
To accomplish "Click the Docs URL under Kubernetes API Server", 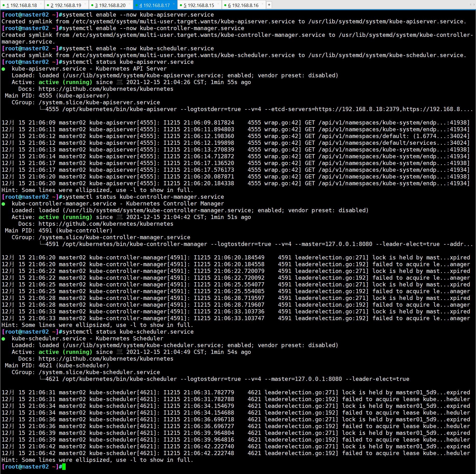I will (106, 89).
